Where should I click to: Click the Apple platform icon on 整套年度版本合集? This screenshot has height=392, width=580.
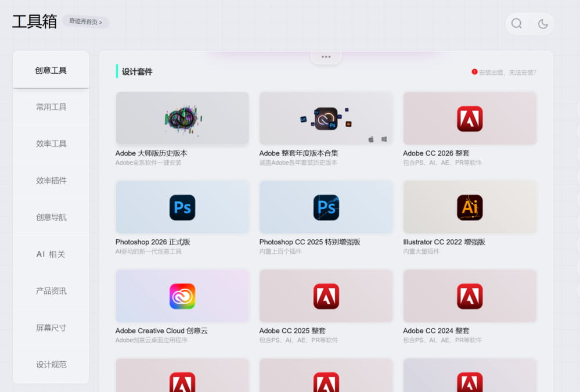[371, 139]
